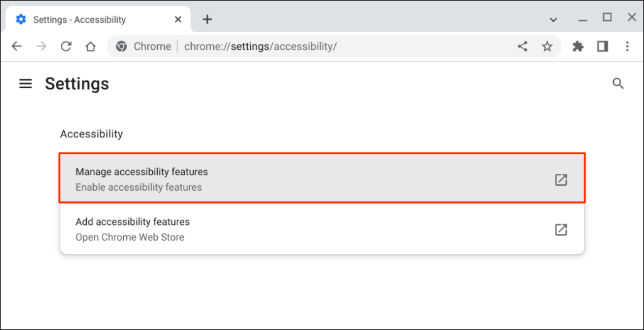The height and width of the screenshot is (330, 644).
Task: Toggle the browser side panel icon
Action: tap(602, 47)
